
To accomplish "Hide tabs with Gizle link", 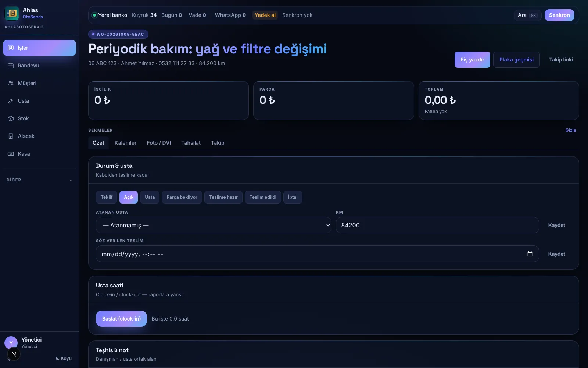I will tap(570, 130).
